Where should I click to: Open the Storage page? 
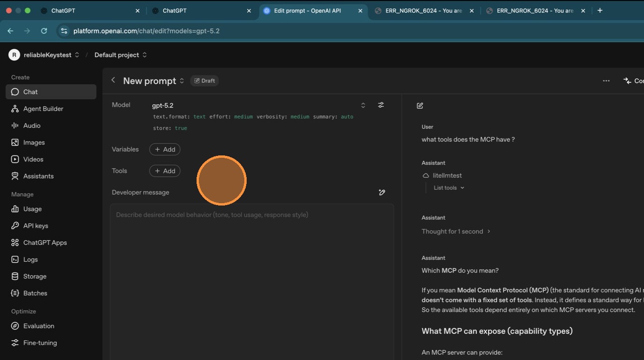(51, 276)
